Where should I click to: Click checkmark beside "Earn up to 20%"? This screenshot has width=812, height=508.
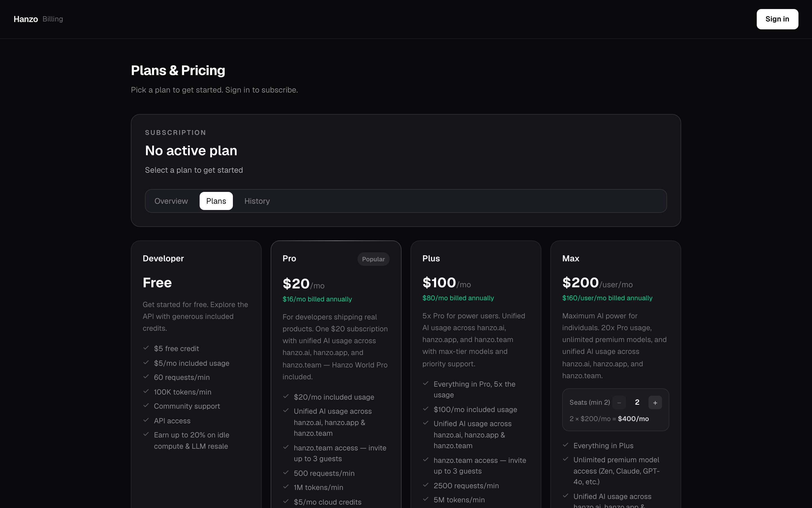pos(146,434)
